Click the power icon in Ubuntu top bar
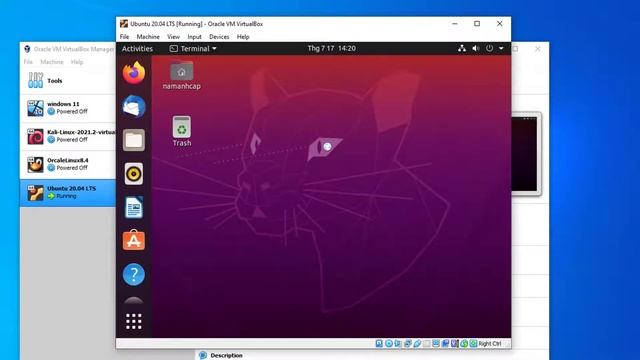 tap(489, 48)
